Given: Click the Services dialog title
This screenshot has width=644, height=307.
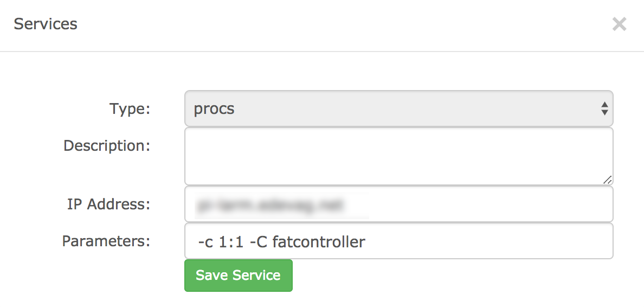Looking at the screenshot, I should point(46,24).
